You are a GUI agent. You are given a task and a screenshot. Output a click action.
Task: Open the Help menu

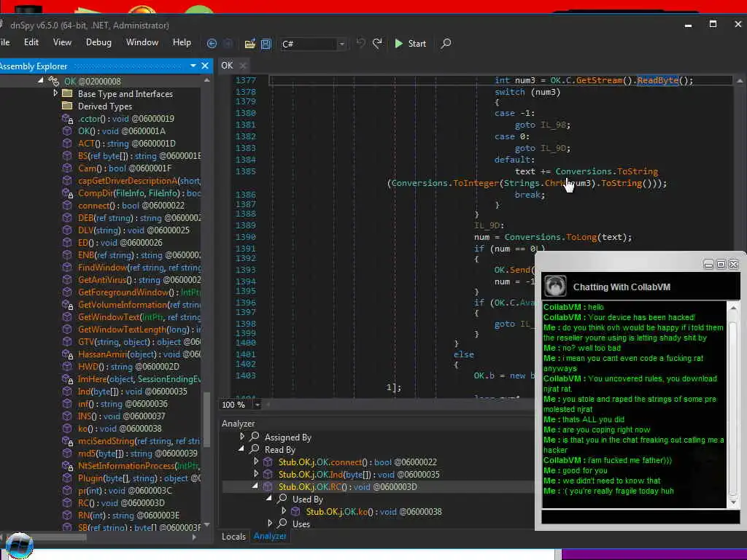coord(182,42)
